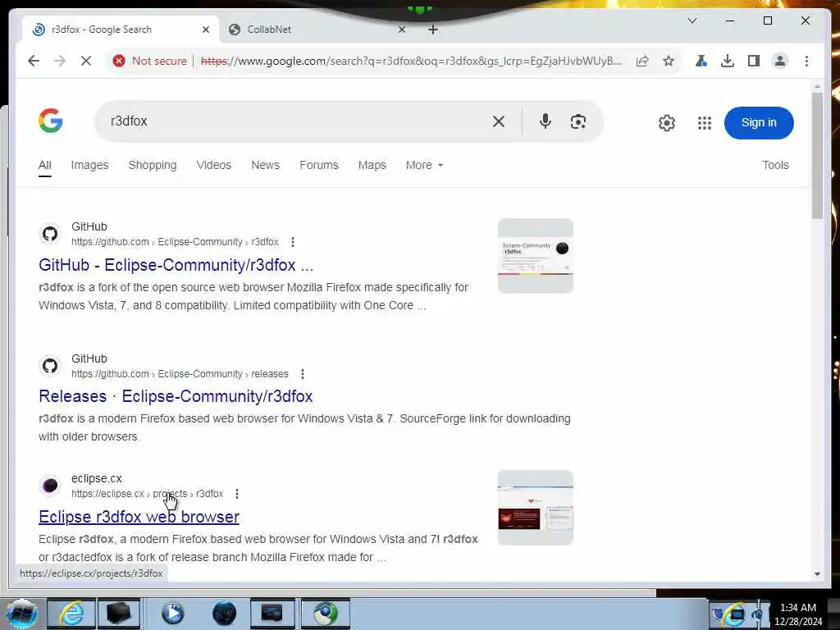Open the first GitHub result thumbnail

[x=535, y=256]
